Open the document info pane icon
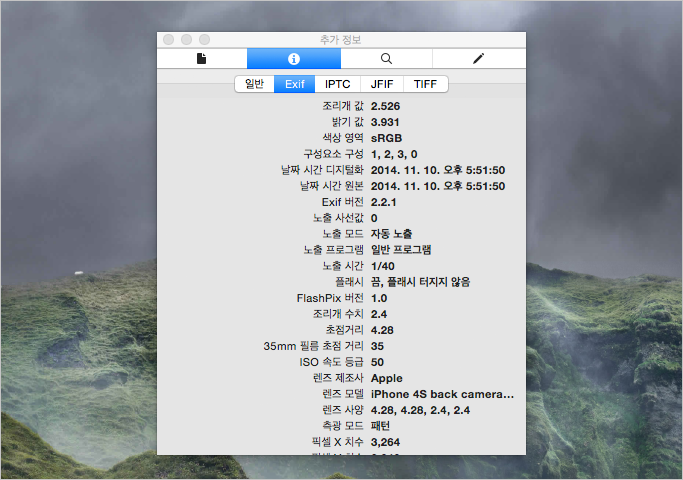Viewport: 683px width, 480px height. click(201, 58)
